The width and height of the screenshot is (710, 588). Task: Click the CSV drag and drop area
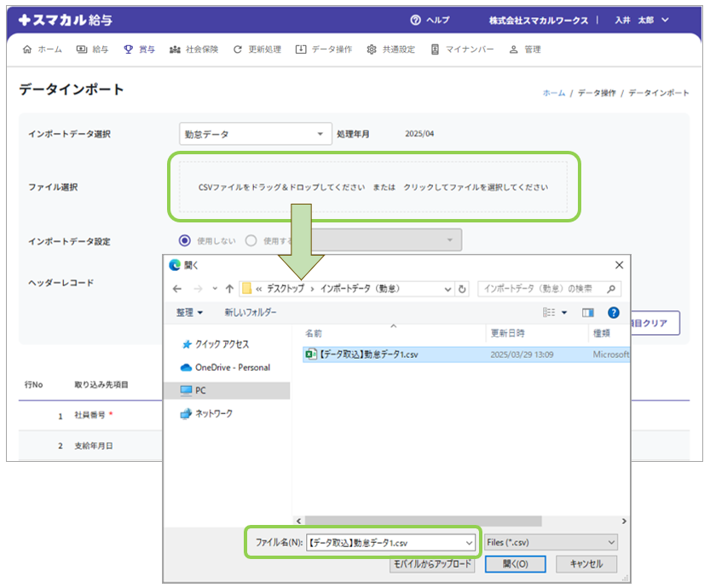pos(372,187)
